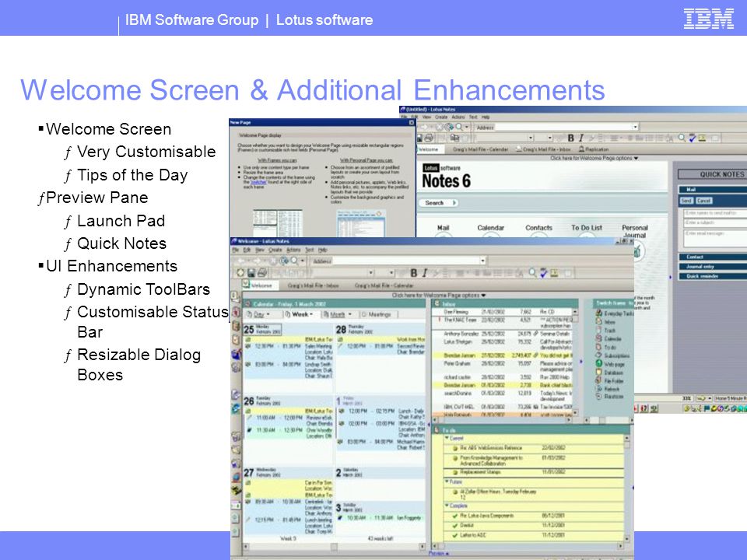Click the Calendar icon in Switch frame list
747x560 pixels.
pyautogui.click(x=599, y=338)
